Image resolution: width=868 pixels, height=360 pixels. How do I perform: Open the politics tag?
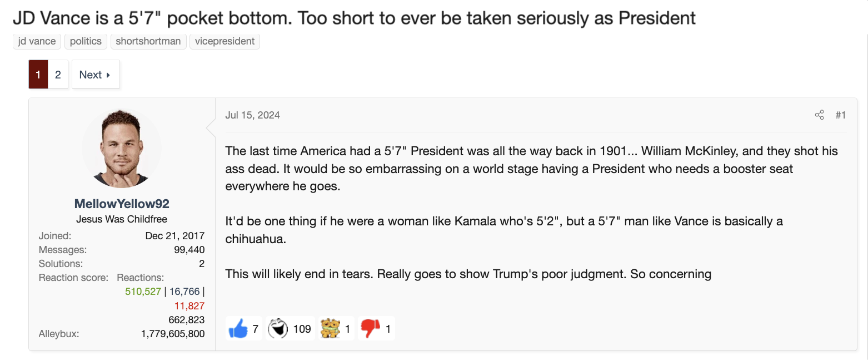(86, 41)
